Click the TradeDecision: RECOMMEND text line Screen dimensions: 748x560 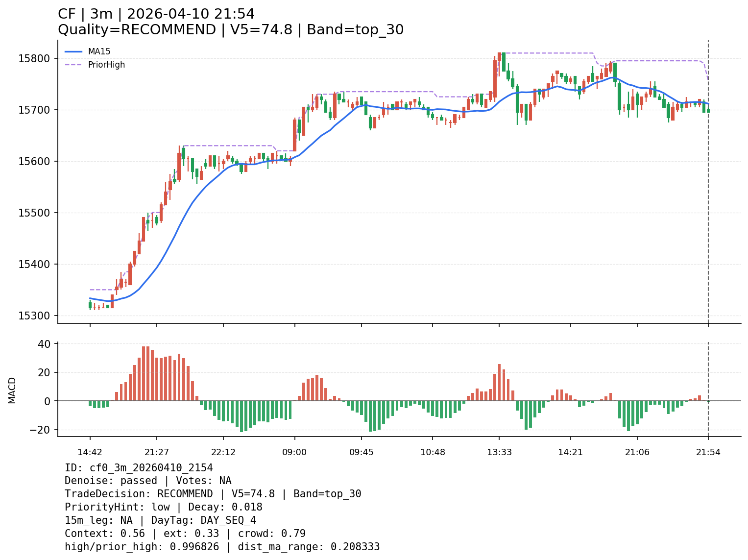coord(213,494)
